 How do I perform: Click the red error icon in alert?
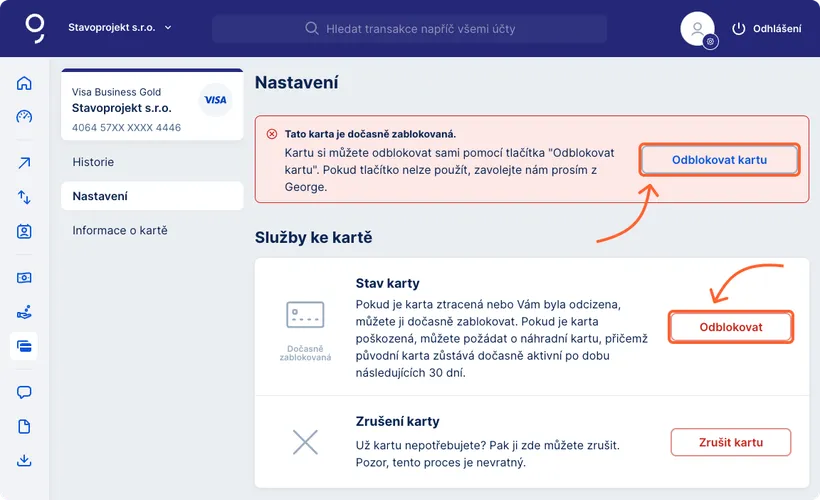[272, 134]
